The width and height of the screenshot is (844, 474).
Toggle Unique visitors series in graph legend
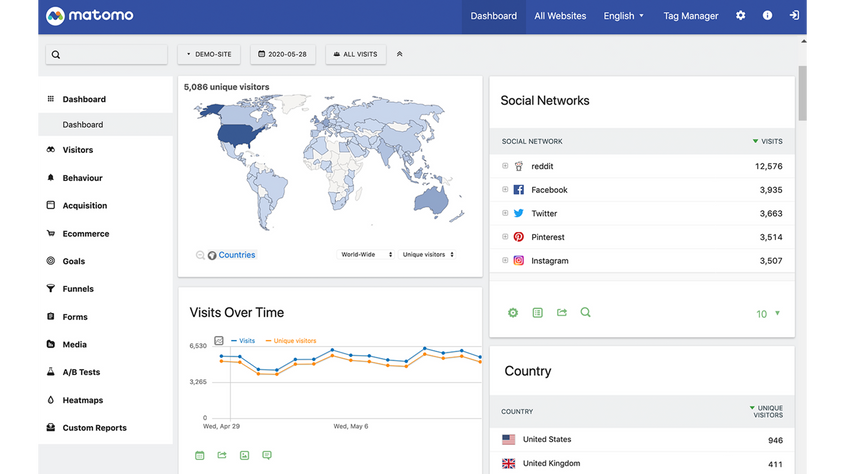[x=291, y=341]
